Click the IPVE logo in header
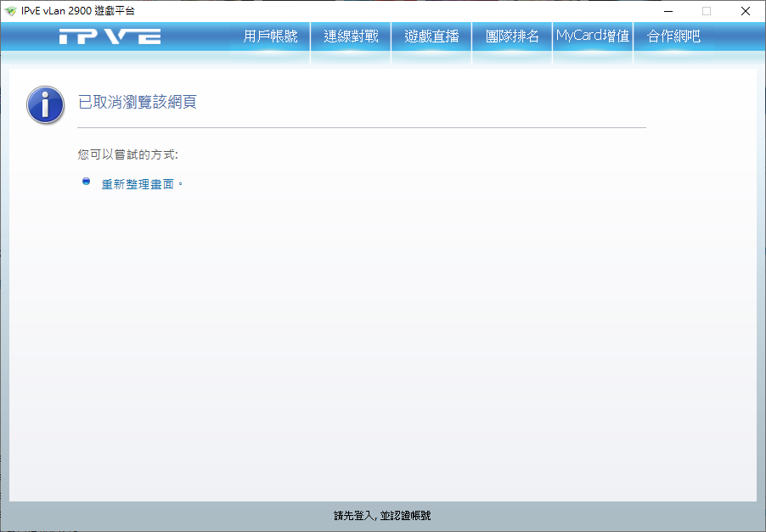 [110, 36]
